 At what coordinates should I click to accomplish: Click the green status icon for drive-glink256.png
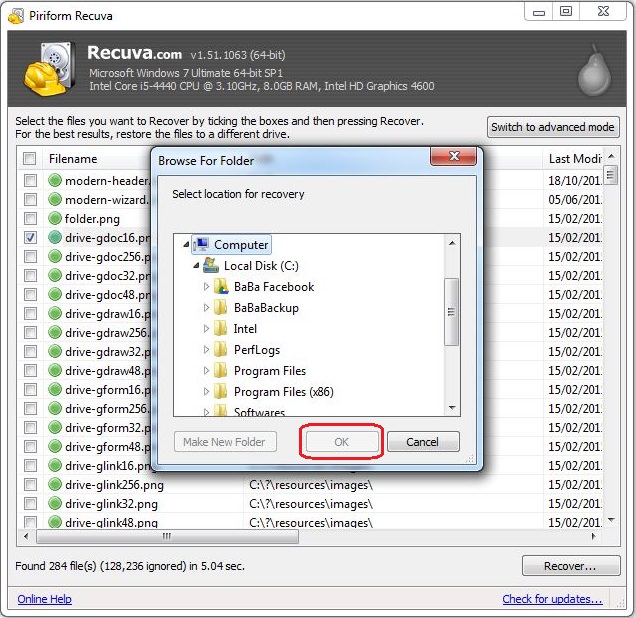click(x=55, y=484)
